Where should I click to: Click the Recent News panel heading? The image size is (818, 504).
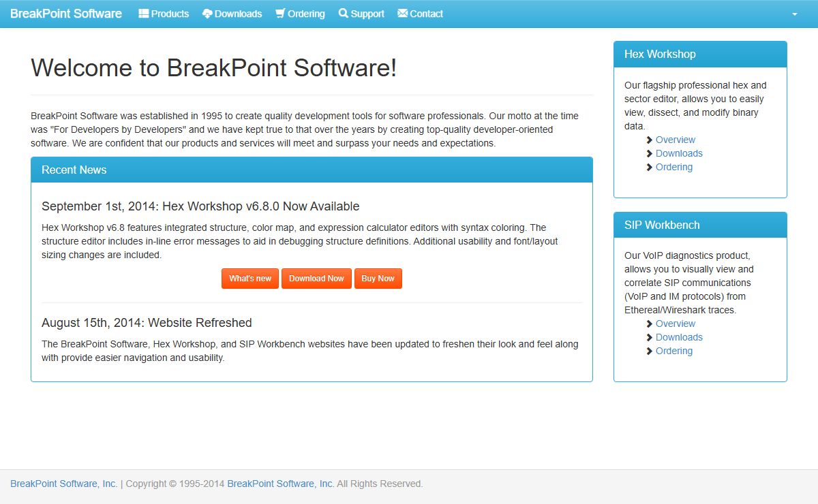click(312, 170)
